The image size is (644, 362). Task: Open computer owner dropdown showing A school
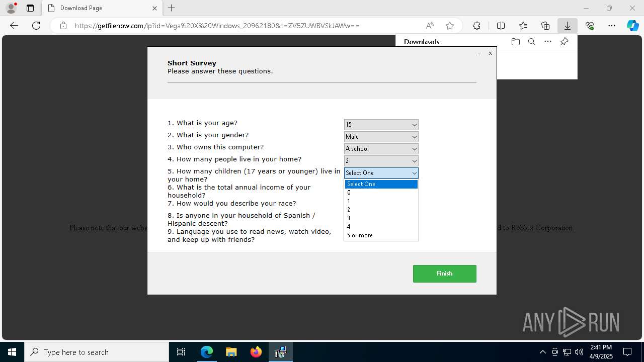381,149
